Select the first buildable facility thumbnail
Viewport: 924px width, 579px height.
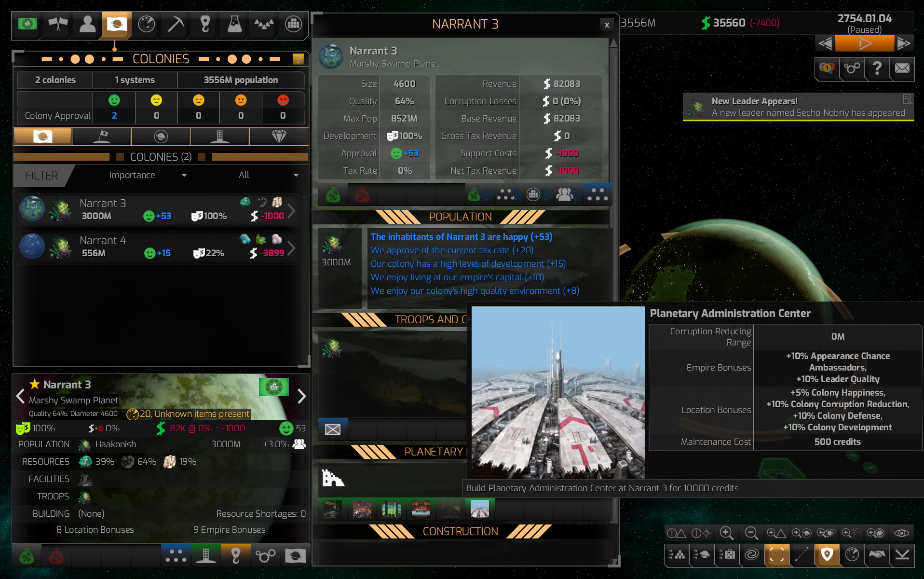pyautogui.click(x=332, y=509)
